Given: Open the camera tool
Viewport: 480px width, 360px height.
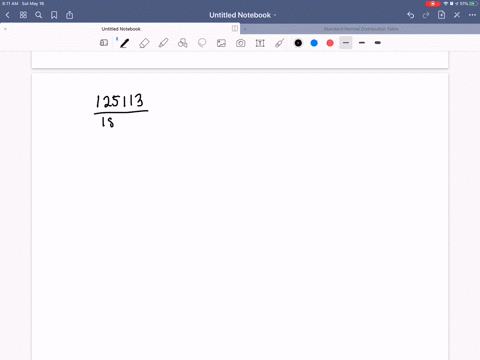Looking at the screenshot, I should [241, 43].
